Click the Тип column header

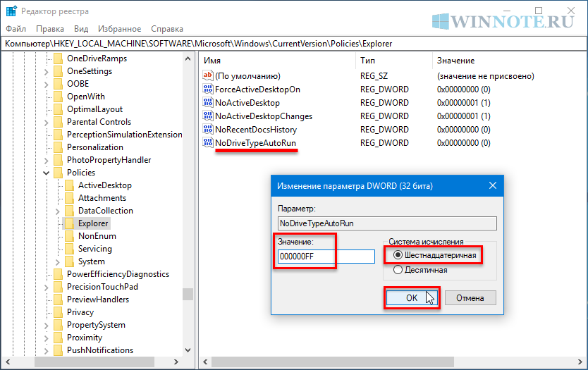click(x=393, y=61)
